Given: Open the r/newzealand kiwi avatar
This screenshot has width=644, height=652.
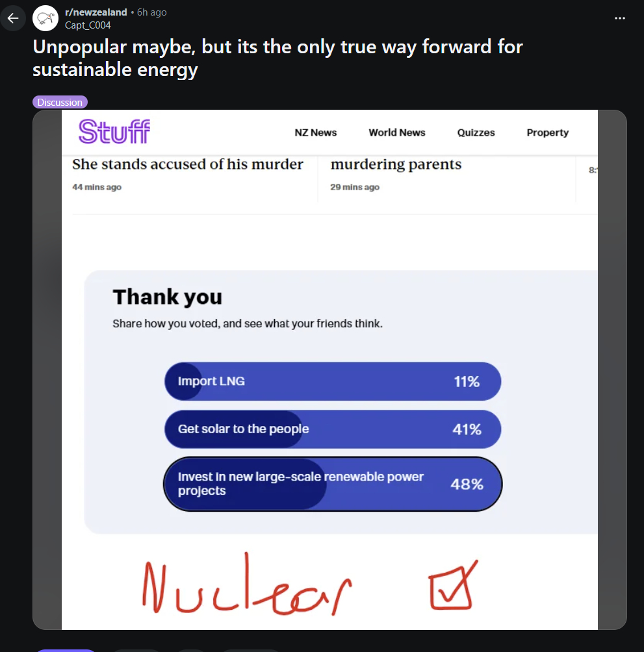Looking at the screenshot, I should [x=45, y=18].
